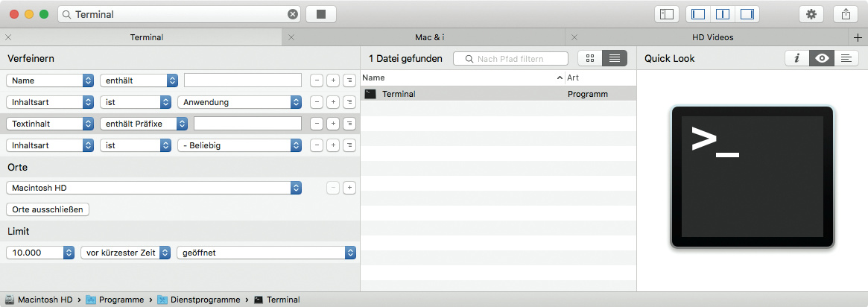Switch results to list view
This screenshot has width=868, height=307.
tap(614, 58)
